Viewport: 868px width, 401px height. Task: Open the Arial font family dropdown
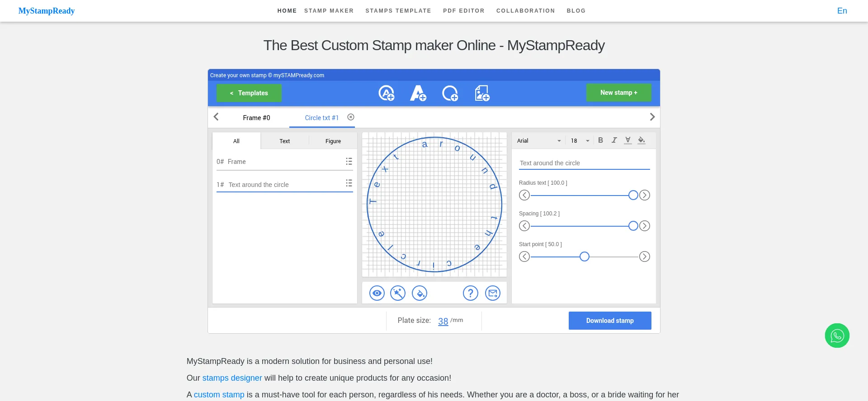pyautogui.click(x=539, y=141)
